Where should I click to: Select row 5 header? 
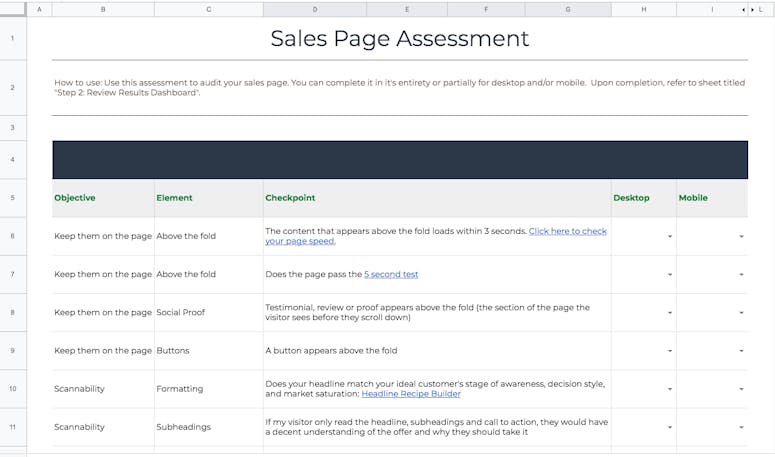[x=13, y=198]
